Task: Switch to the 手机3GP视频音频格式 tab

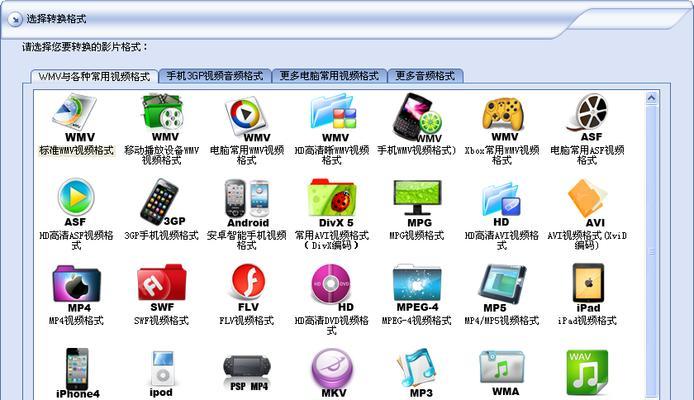Action: [x=215, y=76]
